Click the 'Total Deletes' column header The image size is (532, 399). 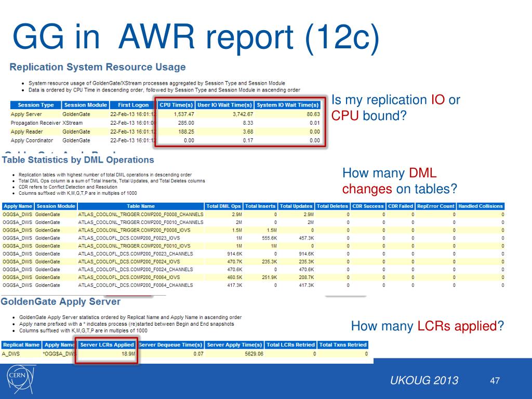point(332,206)
